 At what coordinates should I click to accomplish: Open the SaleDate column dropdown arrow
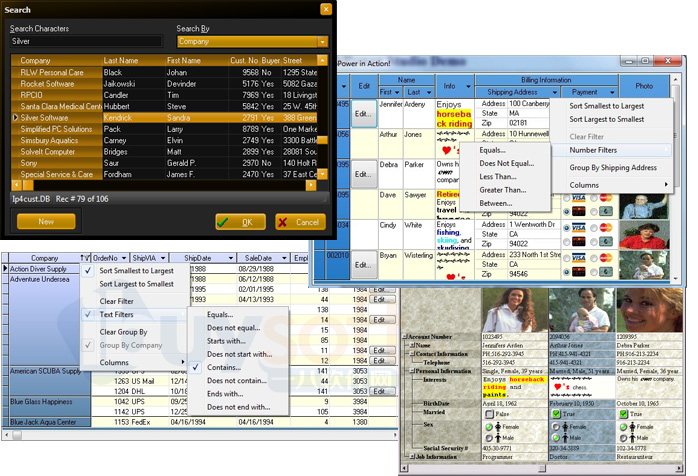pos(284,258)
